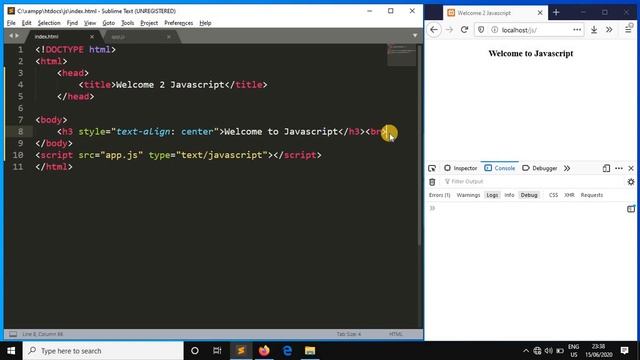640x360 pixels.
Task: Switch to the Debugger devtools tab
Action: [x=540, y=168]
